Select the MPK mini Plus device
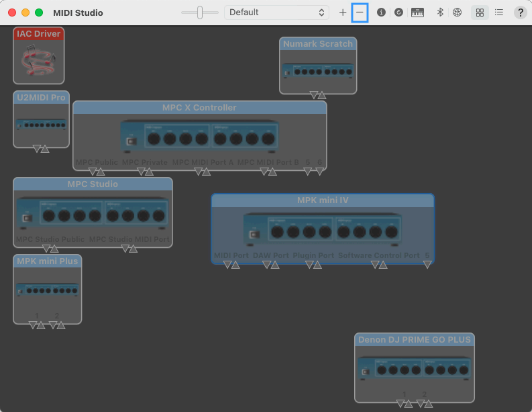This screenshot has width=532, height=412. pyautogui.click(x=47, y=289)
